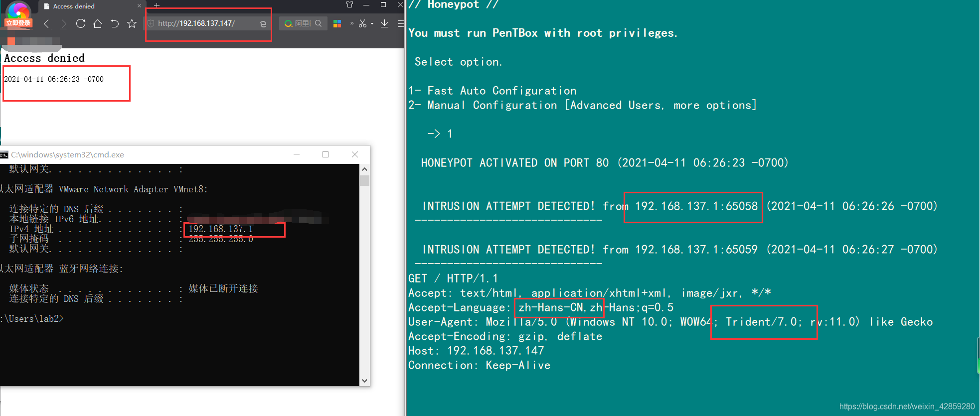Click the IE compatibility mode icon in address bar
This screenshot has width=980, height=416.
pos(263,23)
